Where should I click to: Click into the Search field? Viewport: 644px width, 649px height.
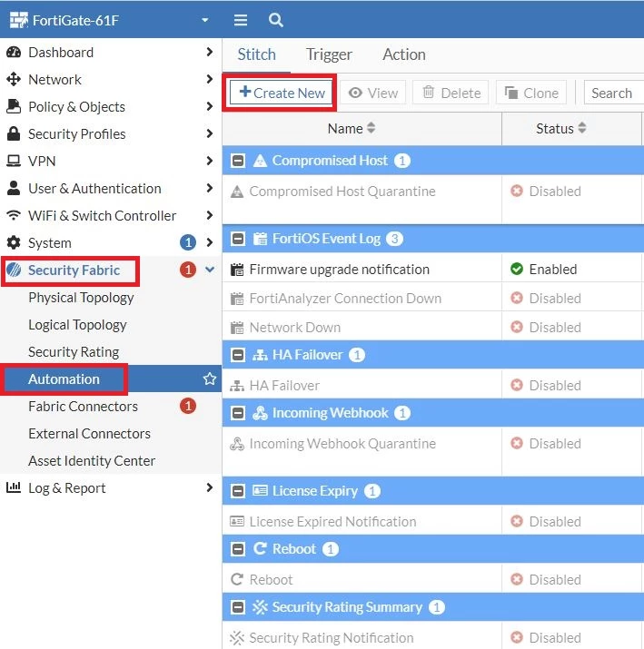pos(614,93)
